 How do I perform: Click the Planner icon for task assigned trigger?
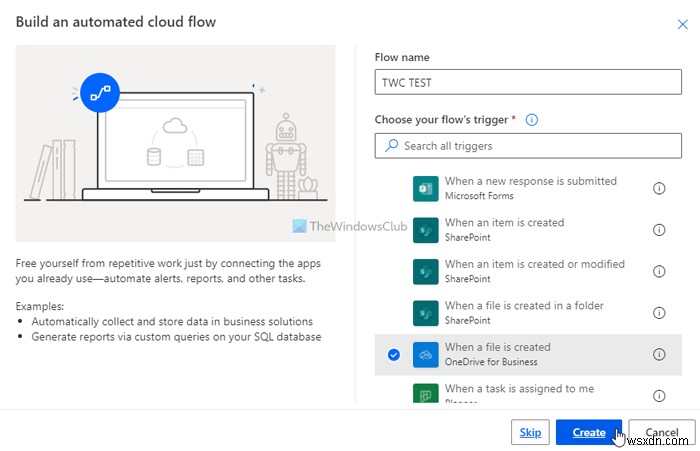tap(425, 393)
